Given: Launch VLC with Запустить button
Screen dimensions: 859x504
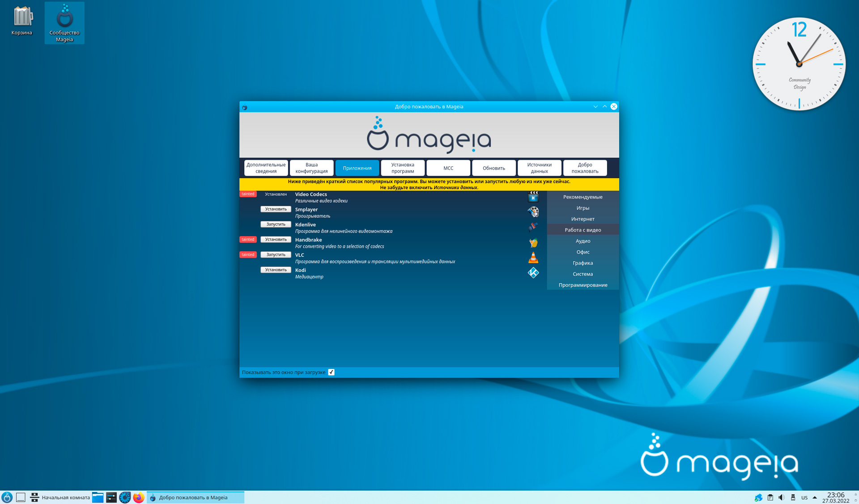Looking at the screenshot, I should (276, 255).
